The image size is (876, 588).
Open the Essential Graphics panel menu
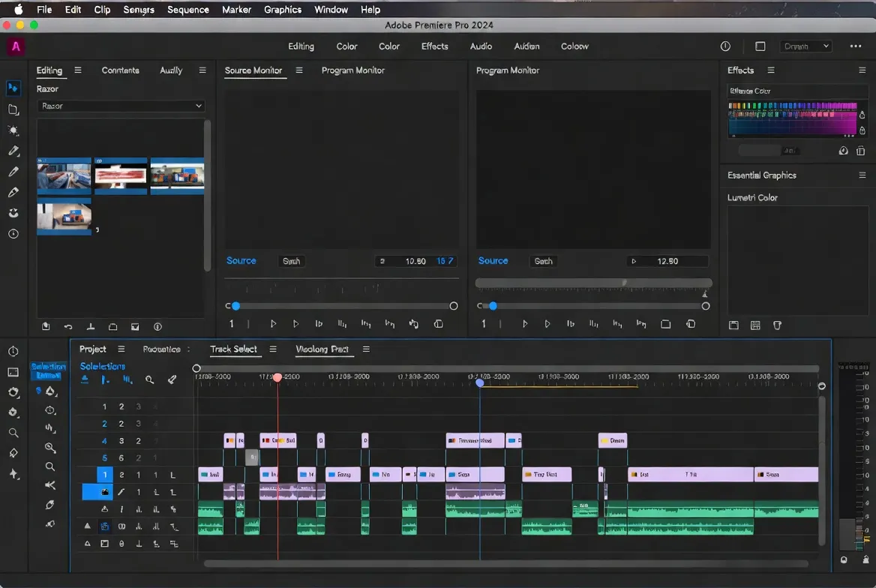pyautogui.click(x=862, y=175)
